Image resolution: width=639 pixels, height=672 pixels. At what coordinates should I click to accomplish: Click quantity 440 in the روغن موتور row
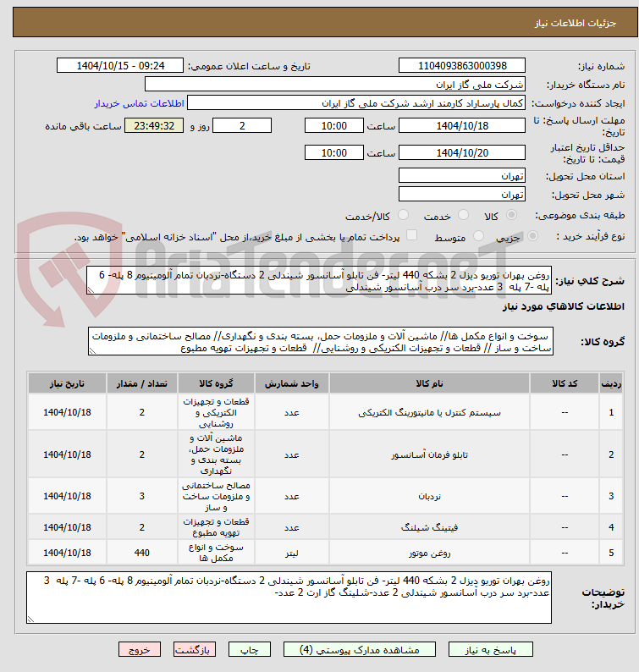(x=142, y=553)
